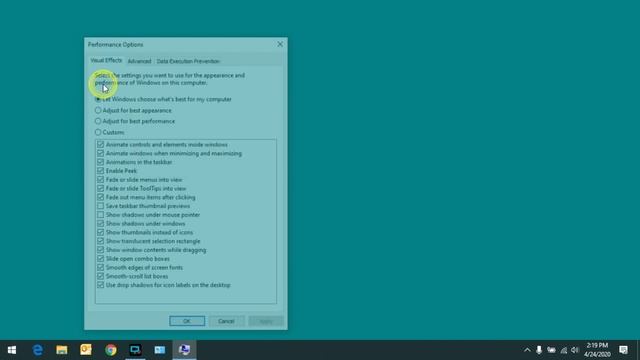Open network status tray icon
The width and height of the screenshot is (640, 360).
[x=564, y=350]
